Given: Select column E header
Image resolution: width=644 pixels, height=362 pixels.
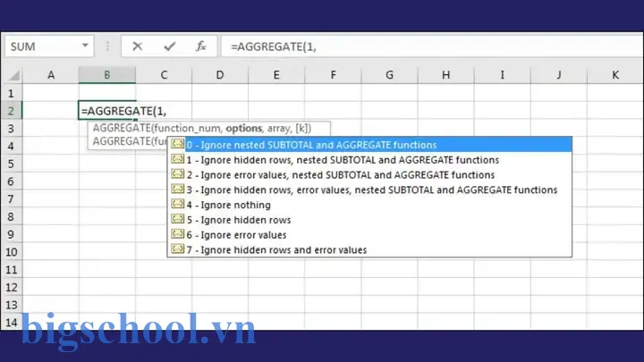Looking at the screenshot, I should (x=276, y=75).
